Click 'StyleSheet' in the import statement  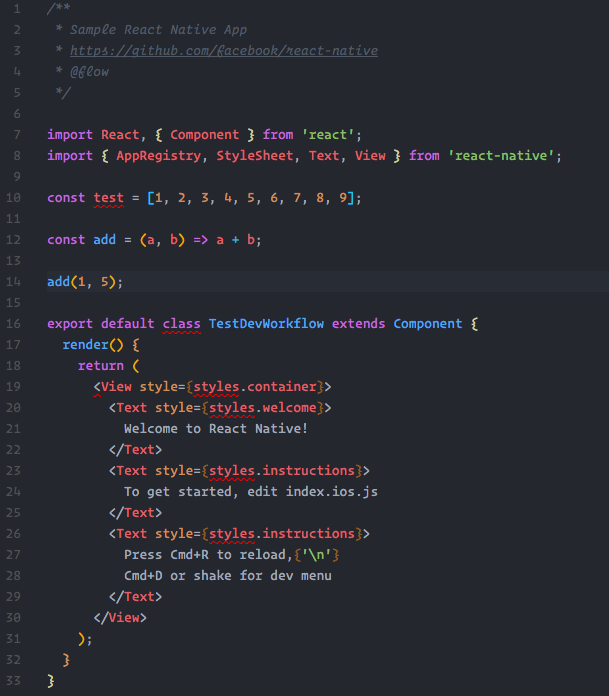click(x=255, y=156)
